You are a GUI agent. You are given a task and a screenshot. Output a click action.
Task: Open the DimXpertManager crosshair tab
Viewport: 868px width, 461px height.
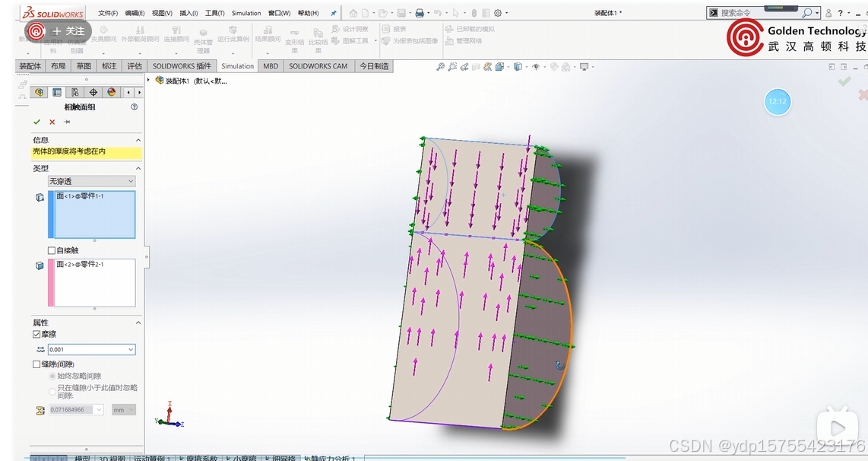[x=93, y=92]
